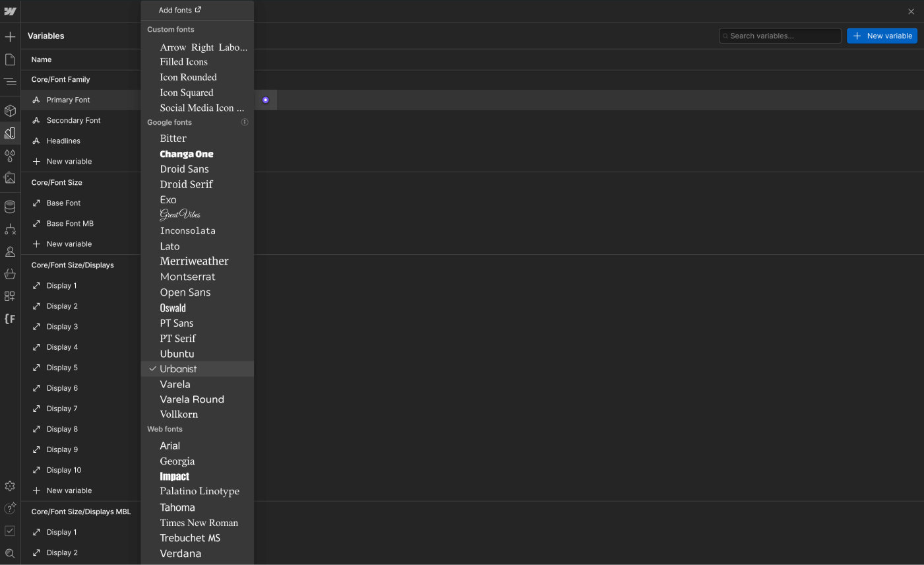The width and height of the screenshot is (924, 565).
Task: Open the Ecommerce panel
Action: click(x=10, y=274)
